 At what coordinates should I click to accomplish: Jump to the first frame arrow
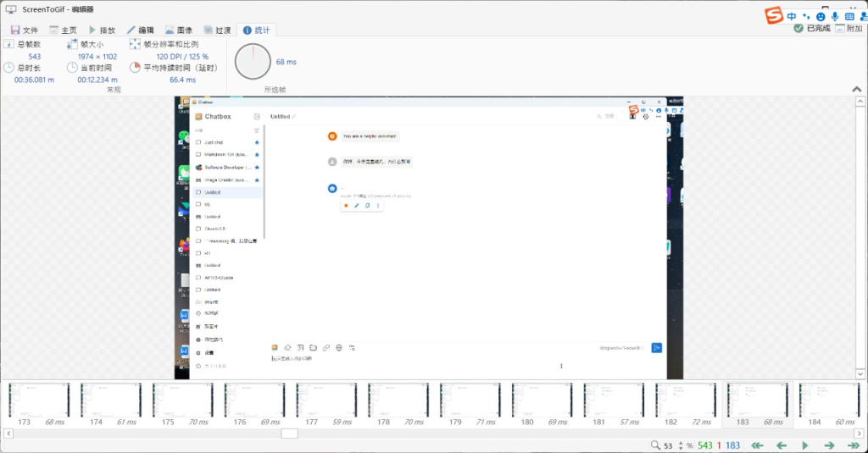[758, 445]
